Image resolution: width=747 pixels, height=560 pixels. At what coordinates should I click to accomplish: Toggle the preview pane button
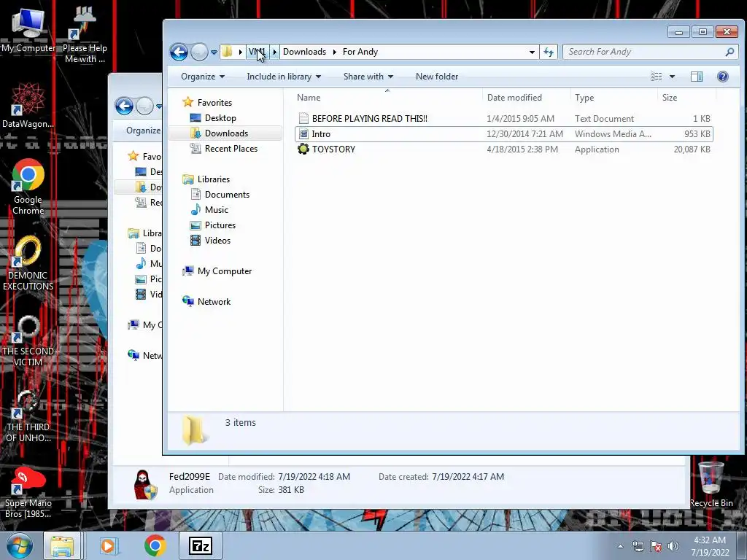(x=697, y=76)
